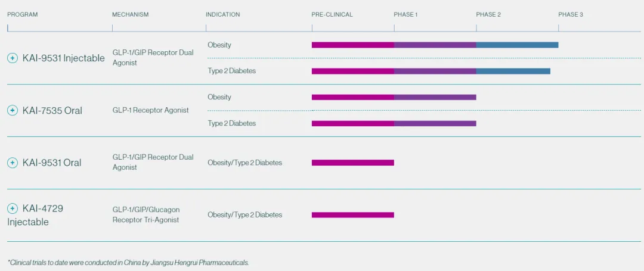This screenshot has height=271, width=644.
Task: Click the PHASE 2 stage header
Action: 488,14
